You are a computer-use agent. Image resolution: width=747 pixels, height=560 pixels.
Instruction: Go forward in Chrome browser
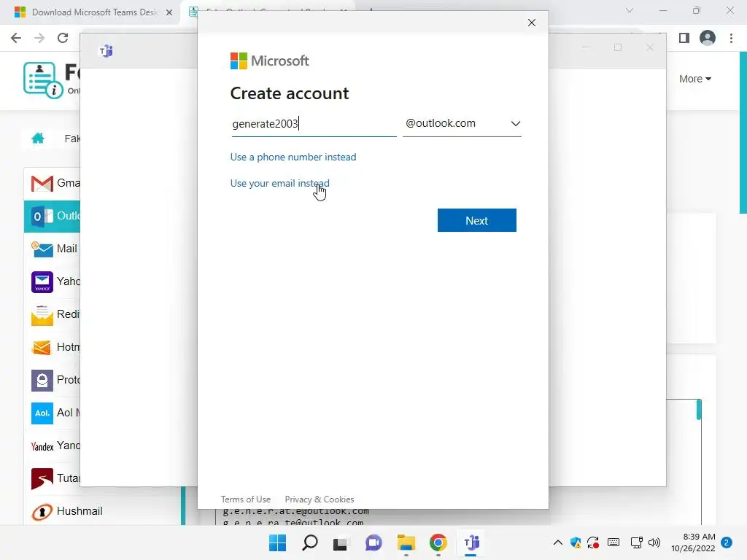(x=39, y=38)
